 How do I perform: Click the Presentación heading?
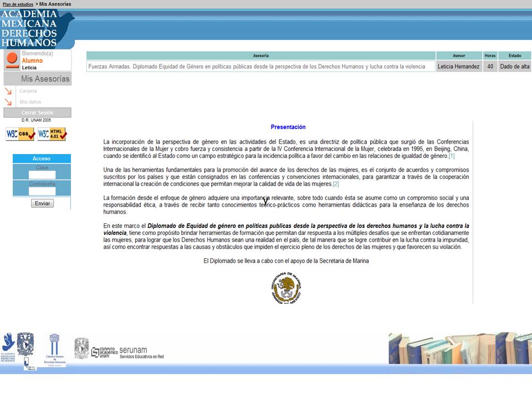(x=288, y=127)
